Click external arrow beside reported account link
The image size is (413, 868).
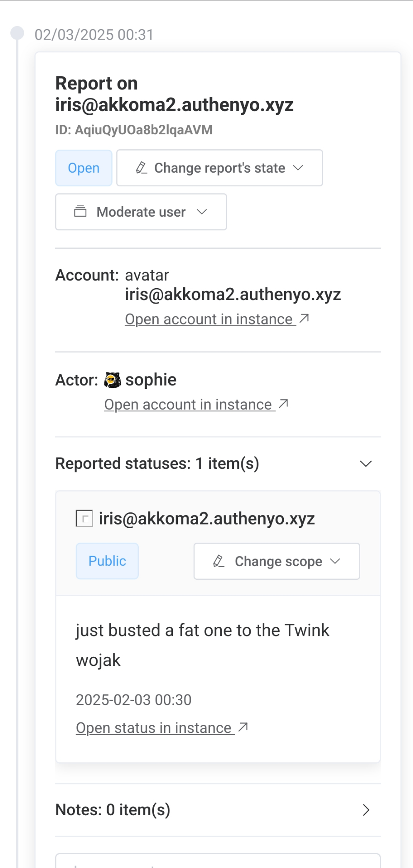tap(304, 319)
